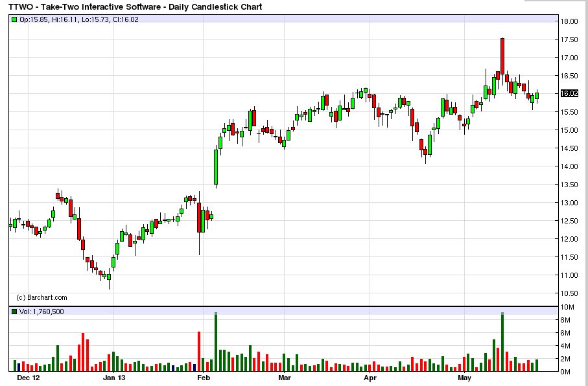
Task: Click the highlighted current price label 16.02
Action: click(x=569, y=93)
